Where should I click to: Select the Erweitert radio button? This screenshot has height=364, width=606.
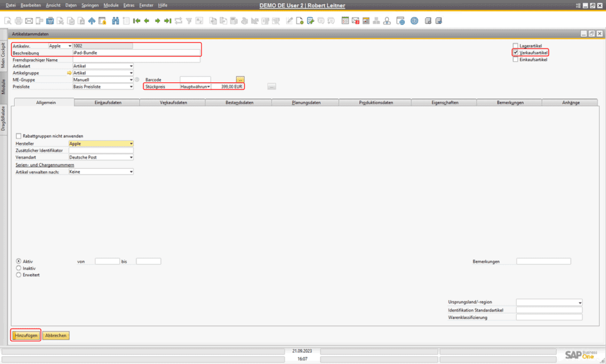[18, 275]
